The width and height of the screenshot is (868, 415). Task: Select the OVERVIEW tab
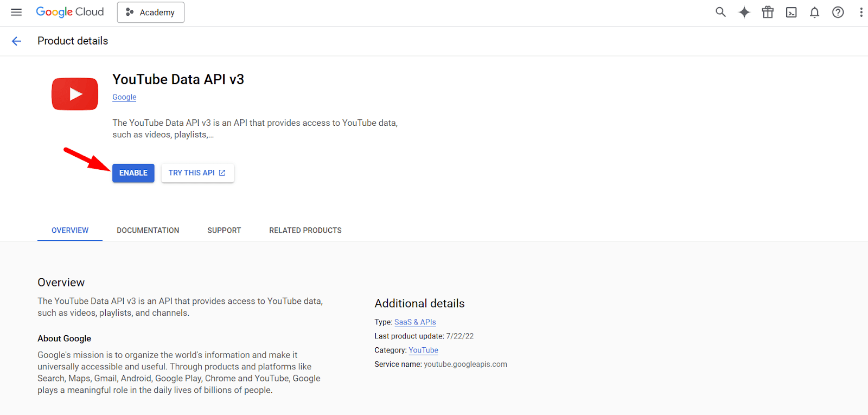pos(70,231)
